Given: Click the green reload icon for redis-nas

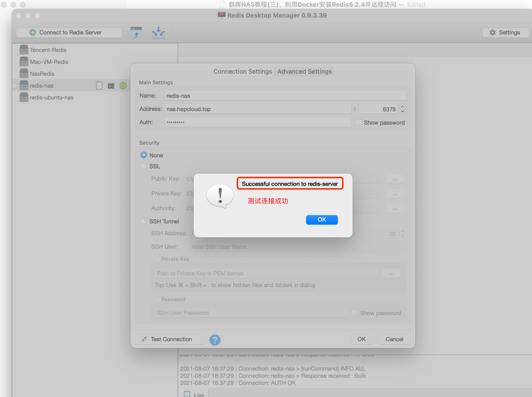Looking at the screenshot, I should 123,85.
